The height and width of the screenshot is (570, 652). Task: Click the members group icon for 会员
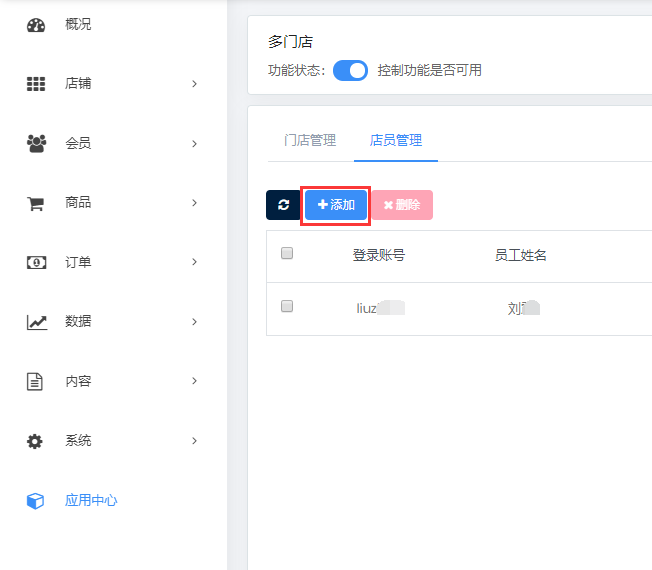click(36, 143)
